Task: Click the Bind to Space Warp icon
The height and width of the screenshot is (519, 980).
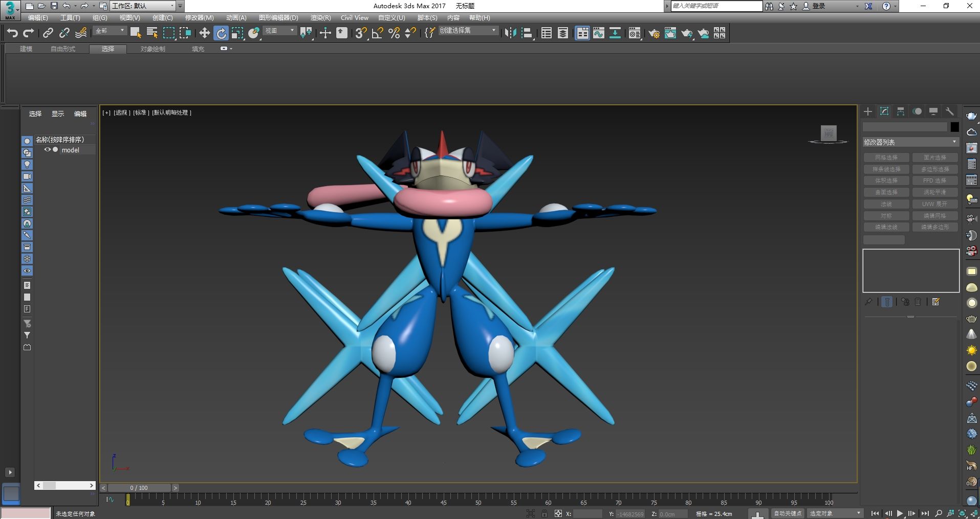Action: coord(81,33)
